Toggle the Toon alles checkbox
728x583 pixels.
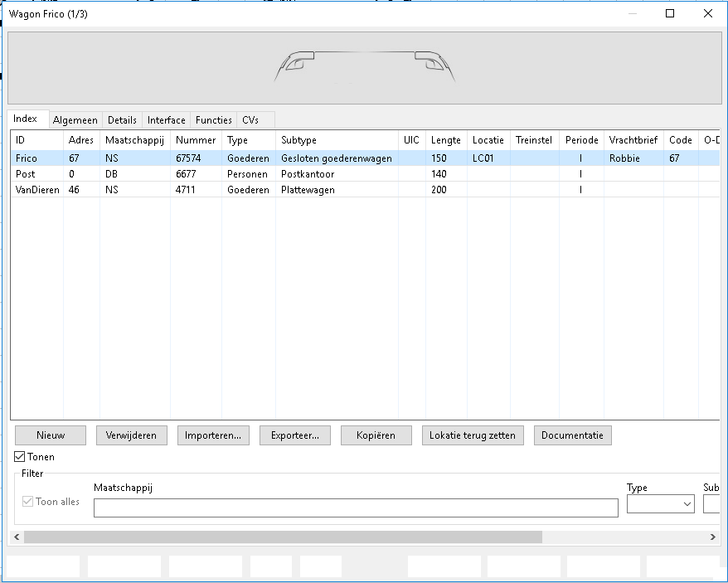click(28, 502)
